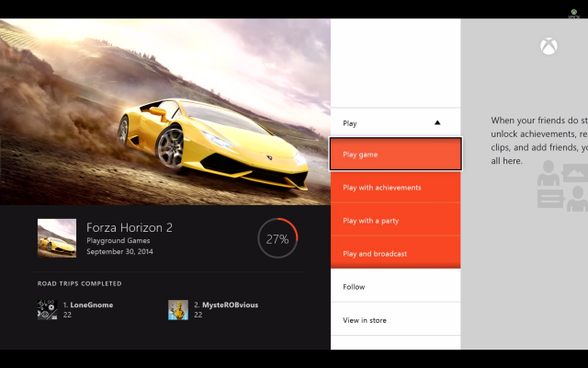Click the Forza Horizon 2 title
The height and width of the screenshot is (368, 588).
point(130,227)
